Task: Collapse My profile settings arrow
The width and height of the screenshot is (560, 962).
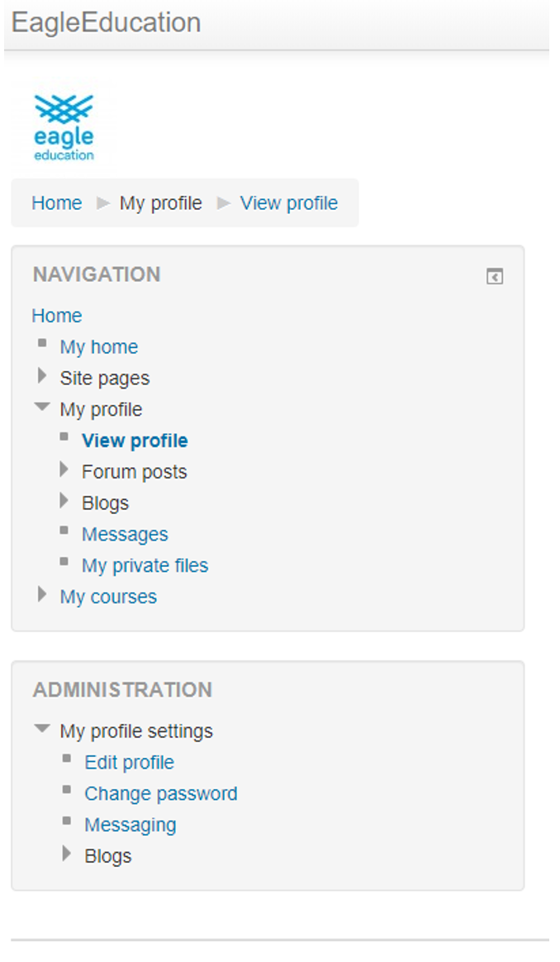Action: [42, 730]
